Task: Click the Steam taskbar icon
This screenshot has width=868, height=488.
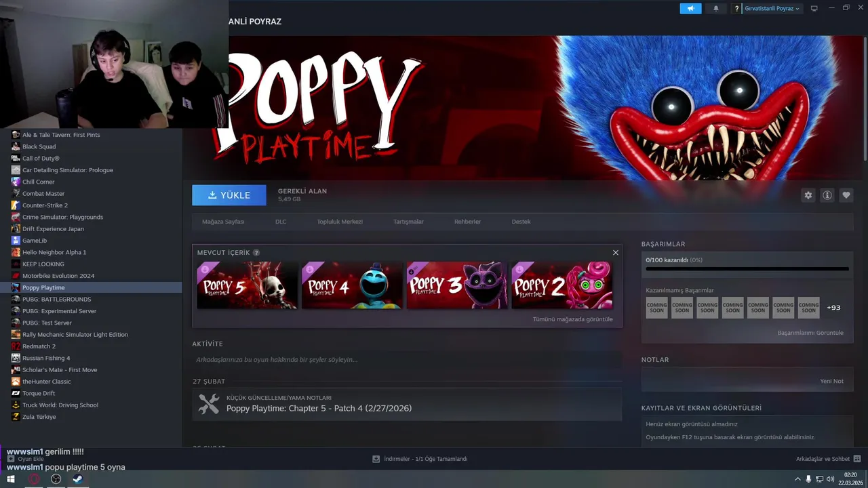Action: pos(78,479)
